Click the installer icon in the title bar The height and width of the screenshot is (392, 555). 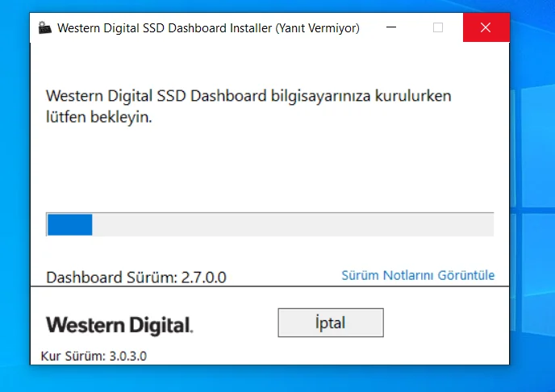pos(44,27)
